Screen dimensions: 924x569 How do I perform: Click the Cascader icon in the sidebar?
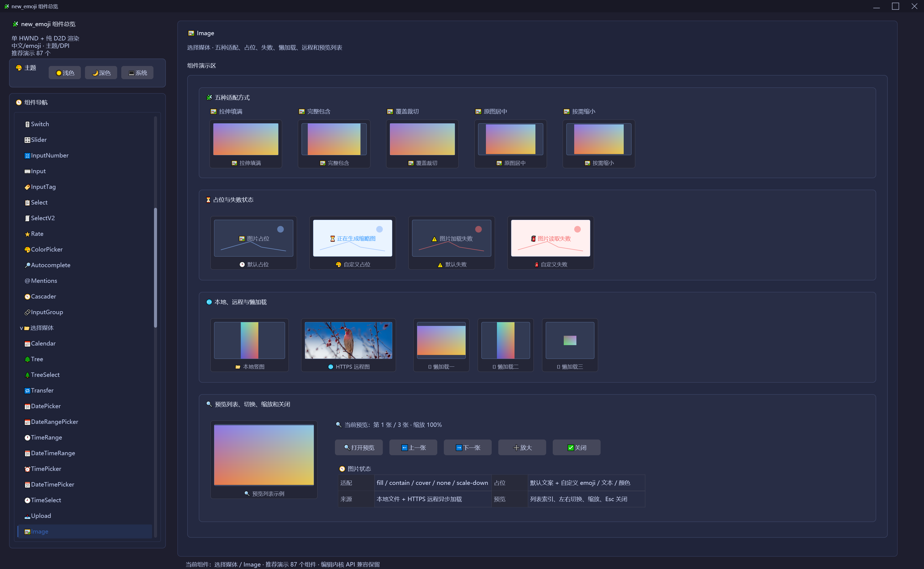pyautogui.click(x=27, y=297)
